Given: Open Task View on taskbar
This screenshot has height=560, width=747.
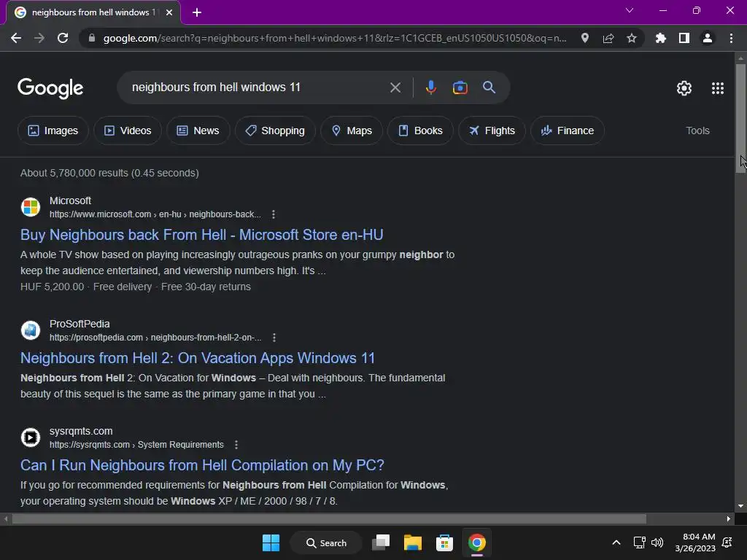Looking at the screenshot, I should click(x=381, y=542).
